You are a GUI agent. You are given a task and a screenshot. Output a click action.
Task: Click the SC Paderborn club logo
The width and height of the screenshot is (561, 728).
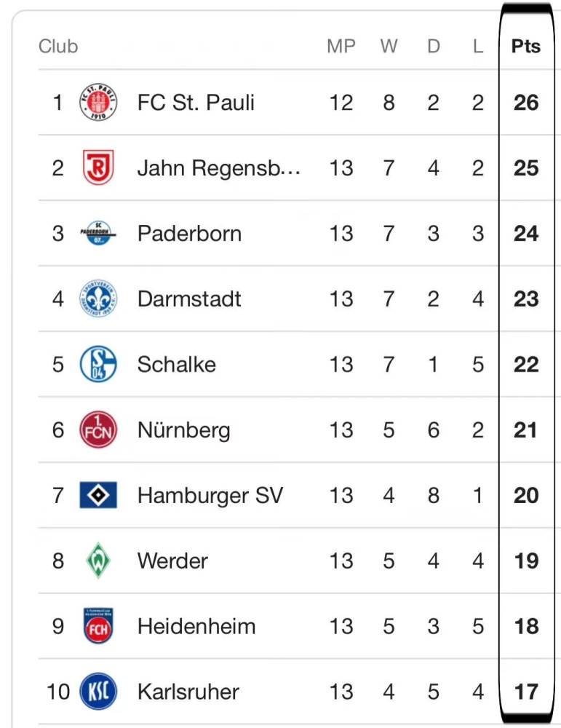tap(98, 233)
